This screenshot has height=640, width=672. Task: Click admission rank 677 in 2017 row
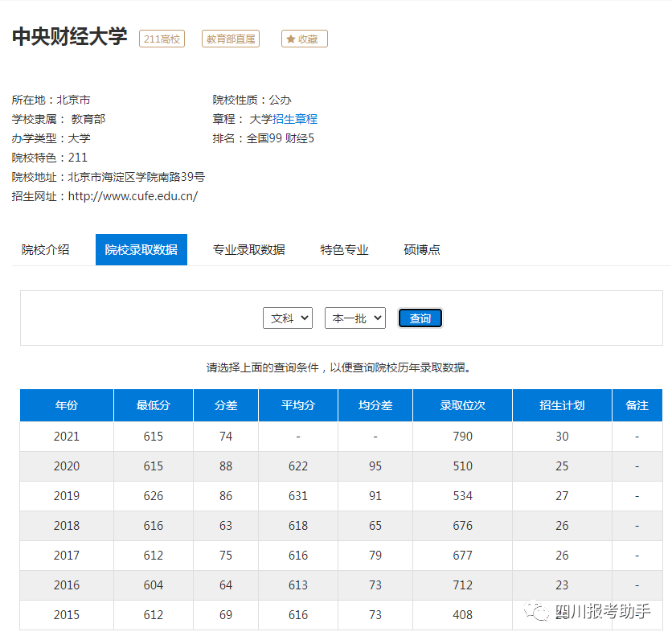(462, 556)
